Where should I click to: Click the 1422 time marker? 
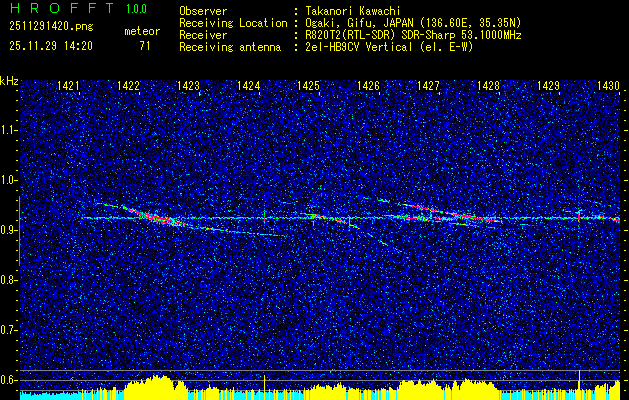click(128, 85)
